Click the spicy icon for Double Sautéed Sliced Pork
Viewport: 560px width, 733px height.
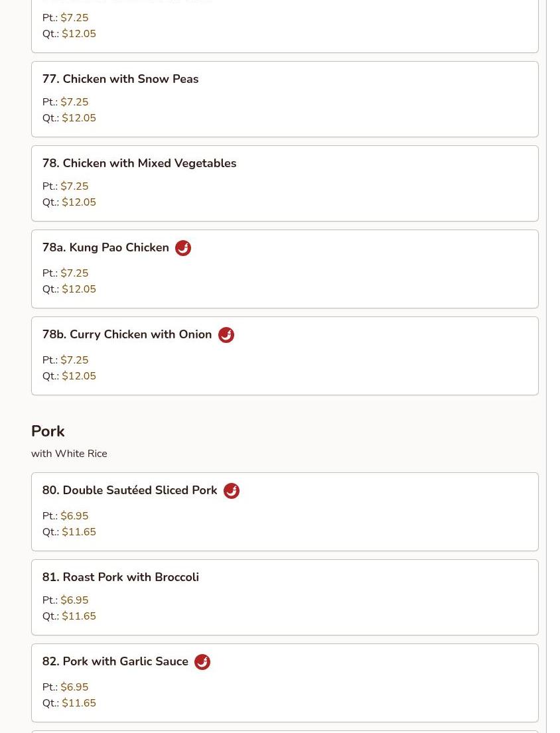232,491
